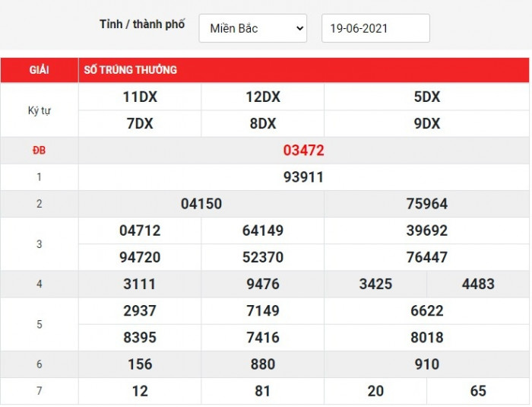Click the ĐB prize row label

(x=40, y=151)
